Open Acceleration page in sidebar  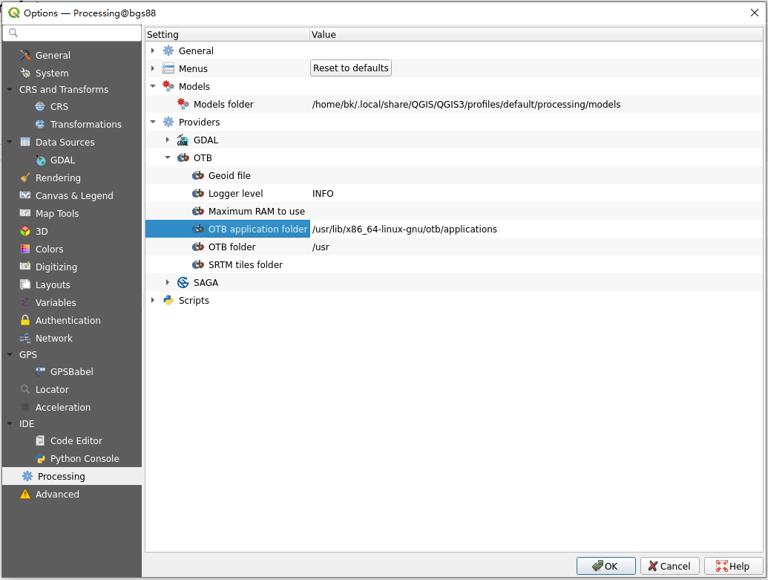tap(63, 407)
